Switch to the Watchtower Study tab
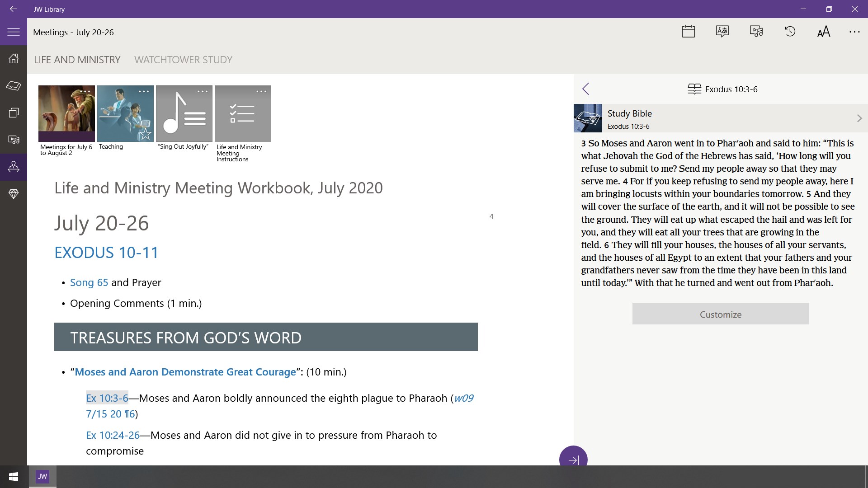 [x=183, y=60]
